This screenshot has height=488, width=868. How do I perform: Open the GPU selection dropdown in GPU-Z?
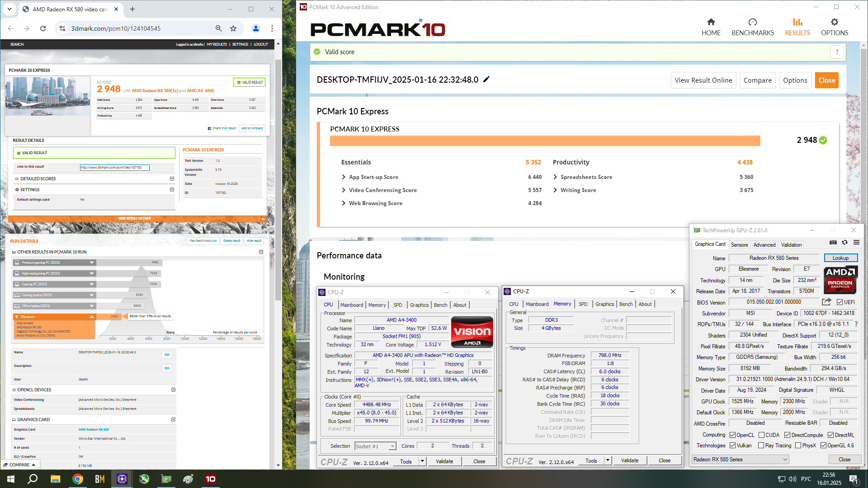click(740, 460)
